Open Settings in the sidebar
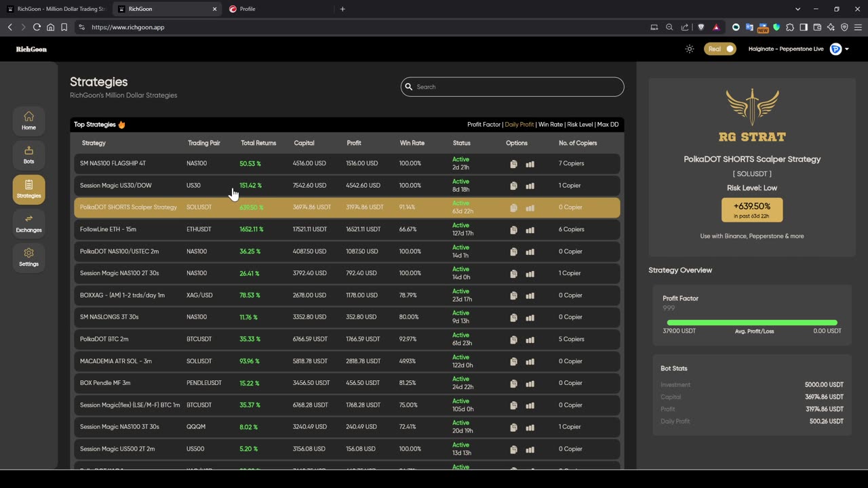 point(28,257)
